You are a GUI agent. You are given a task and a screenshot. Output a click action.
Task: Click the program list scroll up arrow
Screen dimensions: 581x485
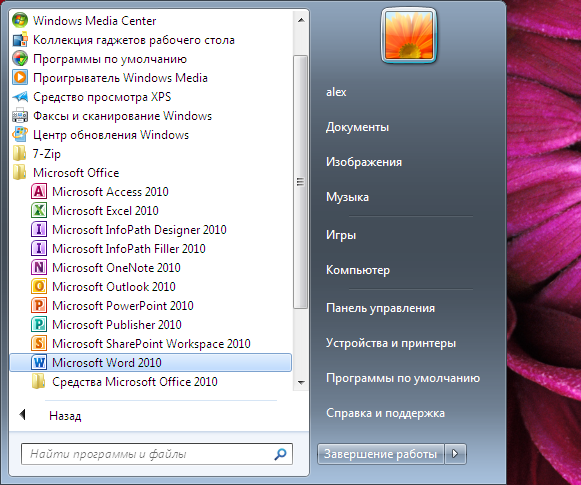301,20
